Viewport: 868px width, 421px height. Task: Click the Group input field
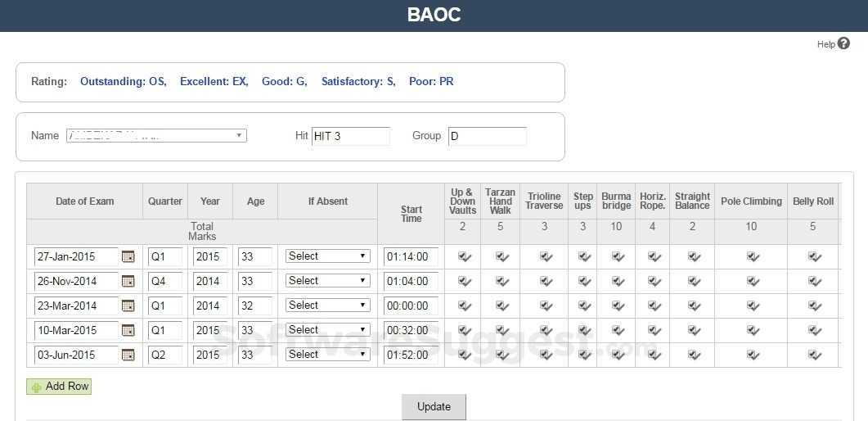(487, 136)
